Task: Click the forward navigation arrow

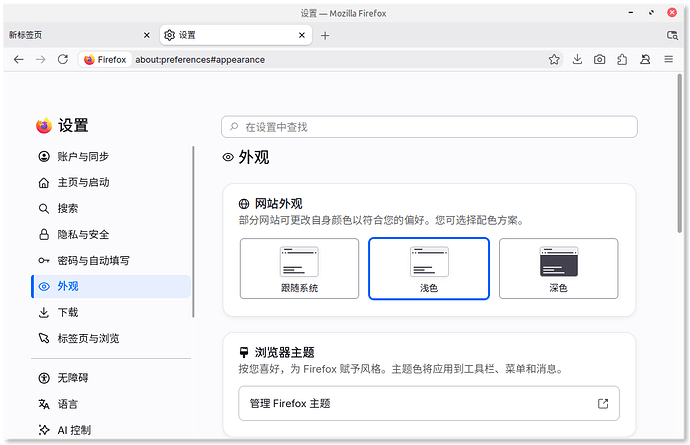Action: 40,59
